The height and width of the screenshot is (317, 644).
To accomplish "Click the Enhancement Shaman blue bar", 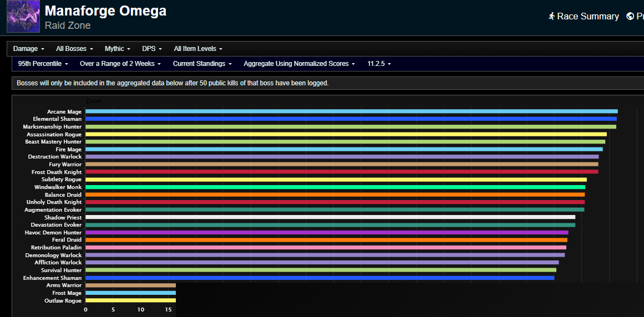I will tap(320, 278).
